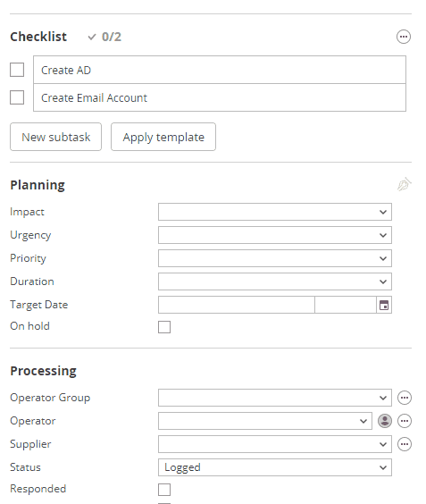Expand the Impact dropdown
Screen dimensions: 426x504
click(275, 212)
